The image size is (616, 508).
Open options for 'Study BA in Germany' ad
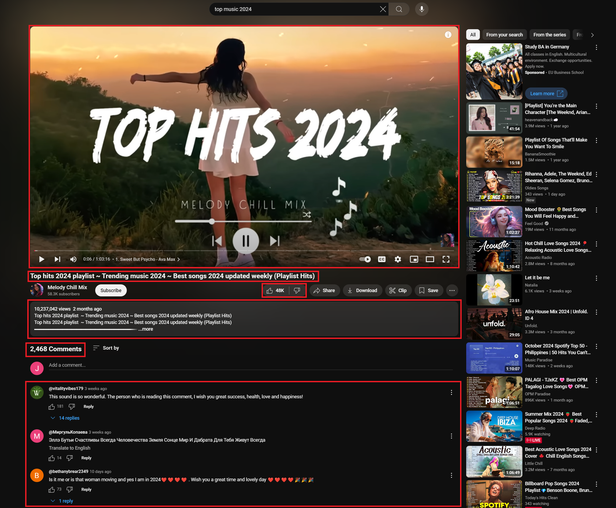coord(596,47)
